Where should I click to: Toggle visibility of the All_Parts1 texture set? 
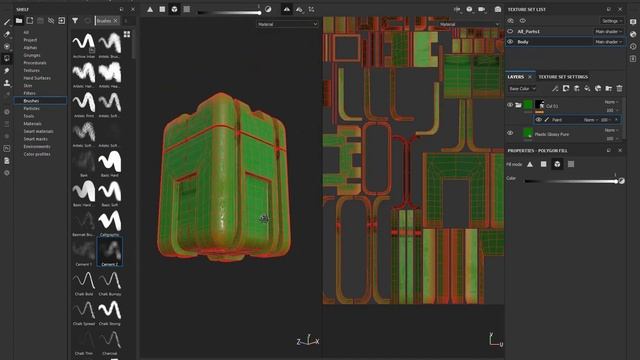point(510,31)
